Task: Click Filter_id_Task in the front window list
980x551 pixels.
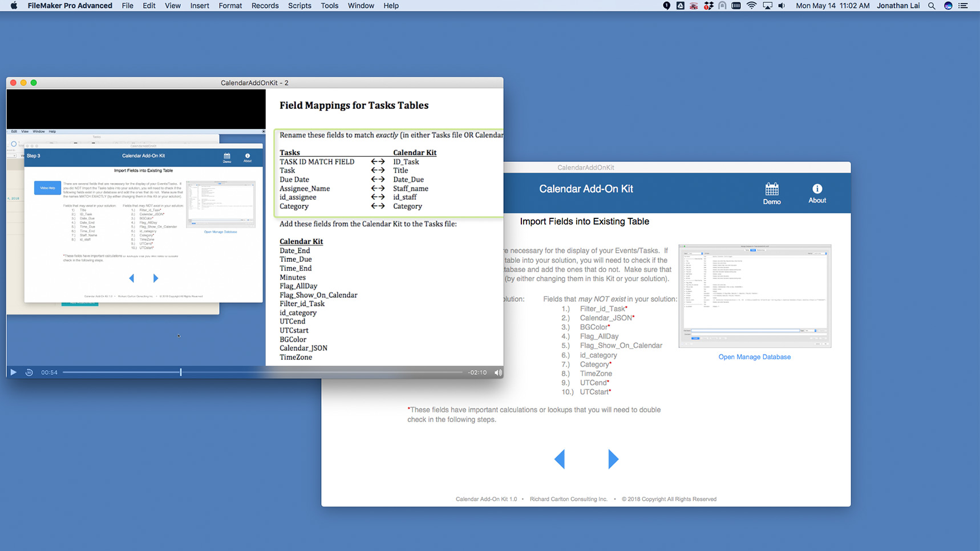Action: tap(302, 304)
